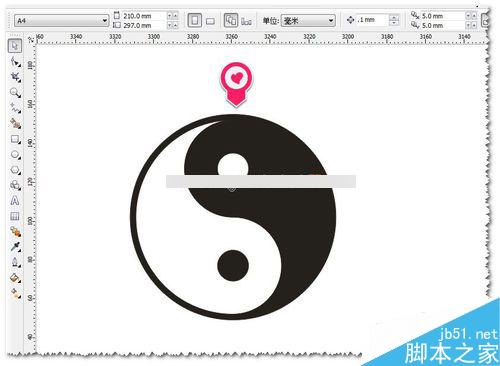Viewport: 500px width, 366px height.
Task: Click the page width icon
Action: [117, 16]
